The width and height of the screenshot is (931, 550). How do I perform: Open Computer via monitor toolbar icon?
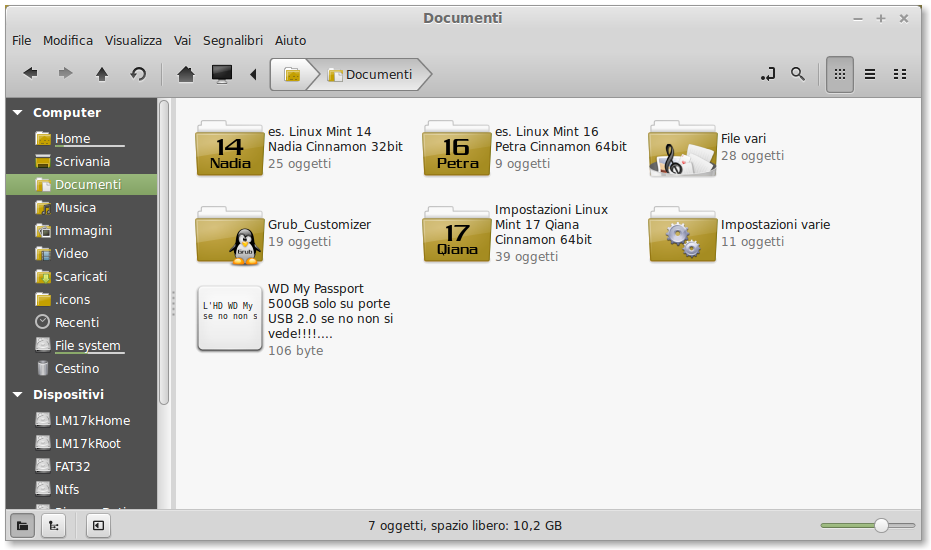[222, 74]
